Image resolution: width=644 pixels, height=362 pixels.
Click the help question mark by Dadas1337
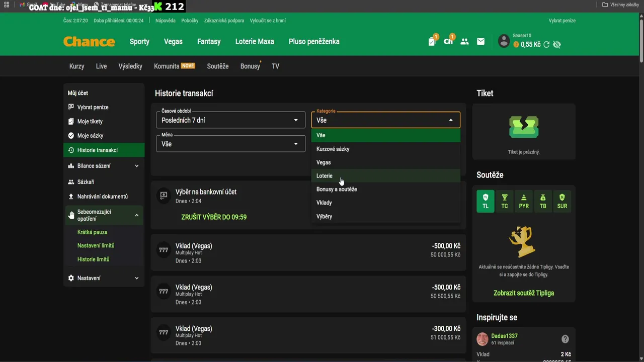pos(565,339)
